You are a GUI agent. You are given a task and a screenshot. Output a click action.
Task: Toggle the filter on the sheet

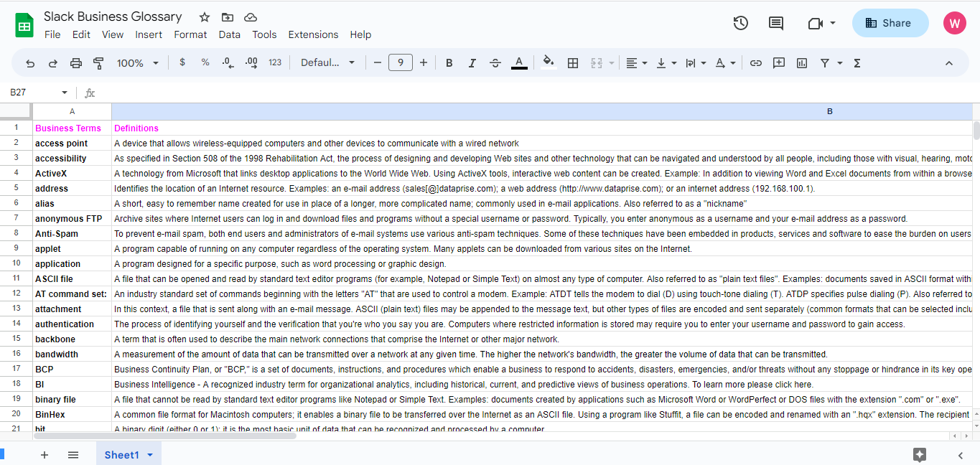click(x=825, y=63)
